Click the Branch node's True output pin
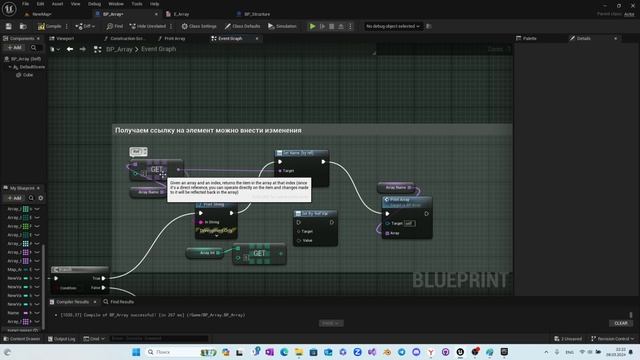The image size is (640, 360). point(103,278)
